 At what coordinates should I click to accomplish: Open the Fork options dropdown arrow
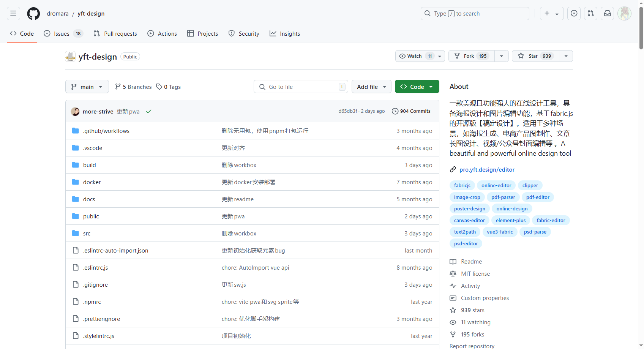[x=502, y=56]
